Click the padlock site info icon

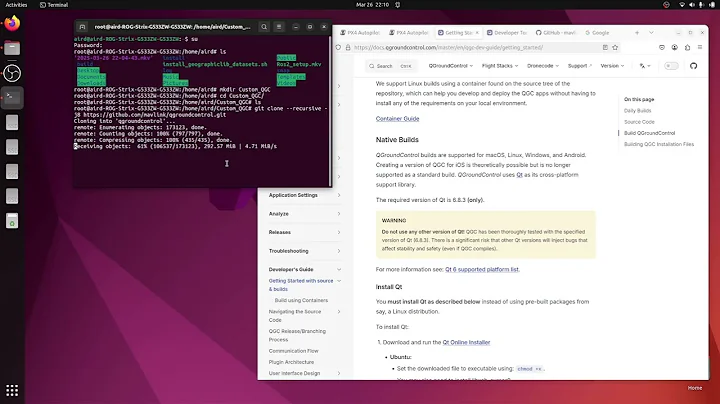click(348, 47)
